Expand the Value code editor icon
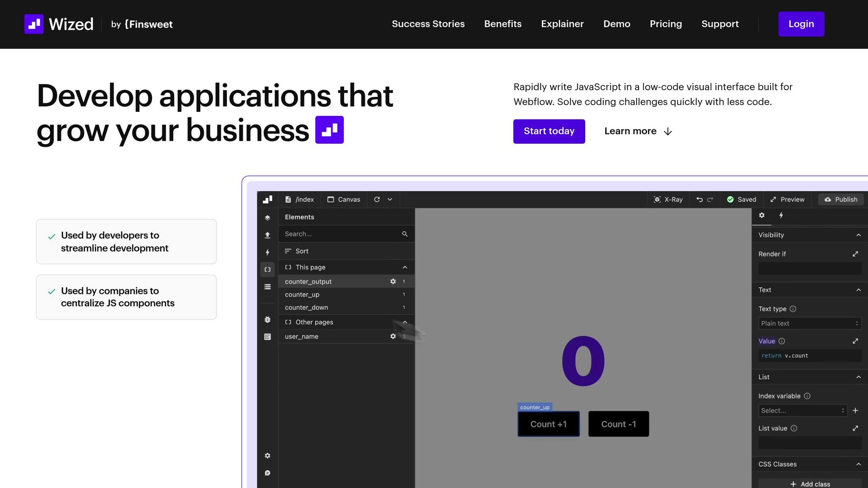The image size is (868, 488). coord(855,341)
